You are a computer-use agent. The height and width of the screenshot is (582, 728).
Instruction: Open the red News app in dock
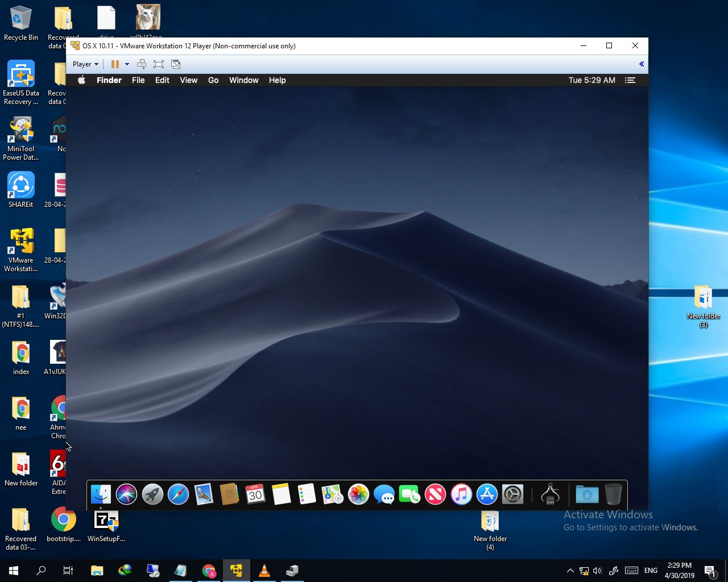tap(435, 494)
